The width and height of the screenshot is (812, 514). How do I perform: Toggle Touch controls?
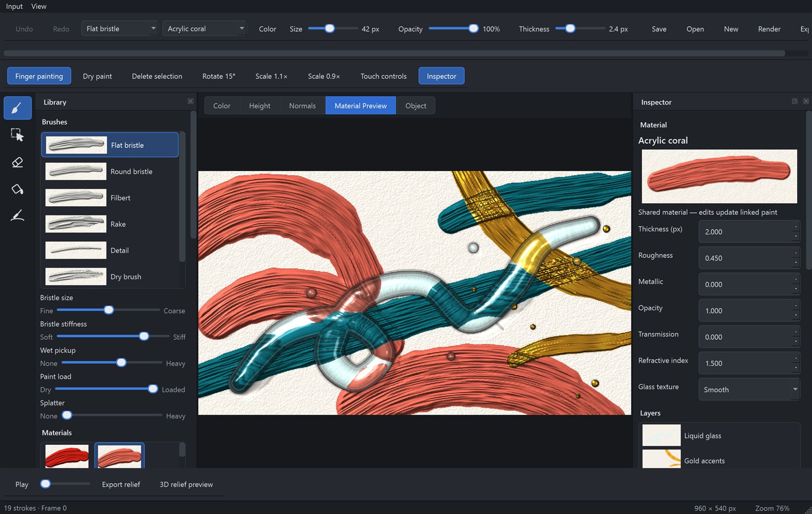coord(384,76)
